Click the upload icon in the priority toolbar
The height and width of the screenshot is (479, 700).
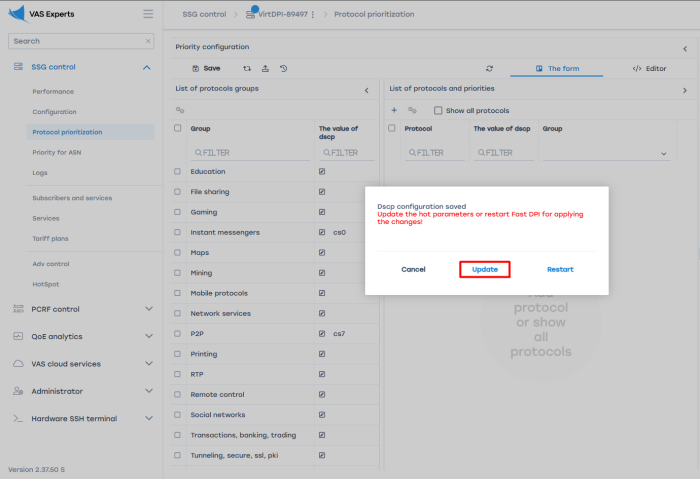click(265, 69)
